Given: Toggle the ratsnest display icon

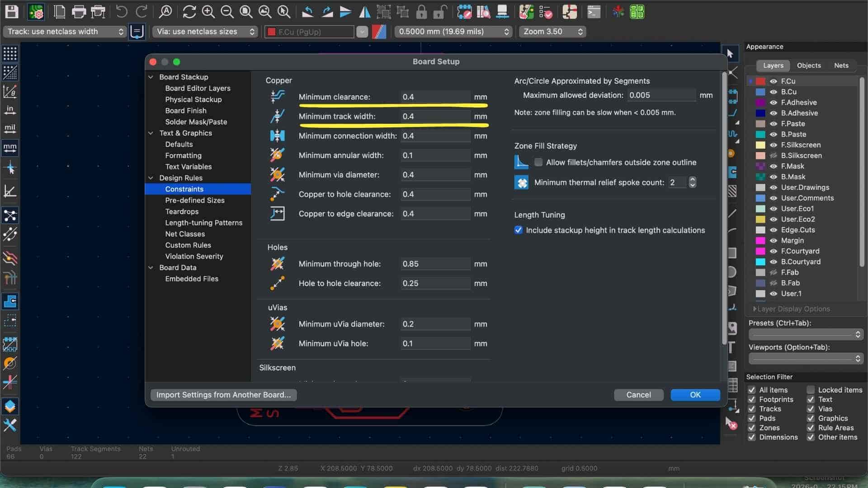Looking at the screenshot, I should click(10, 216).
